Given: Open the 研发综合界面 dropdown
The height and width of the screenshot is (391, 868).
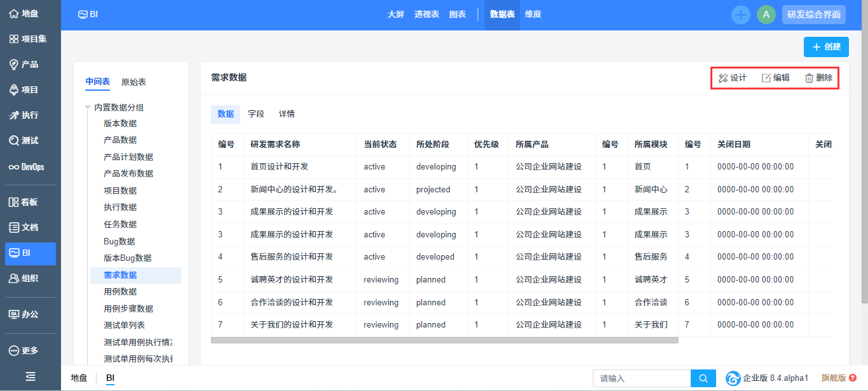Looking at the screenshot, I should click(x=813, y=15).
